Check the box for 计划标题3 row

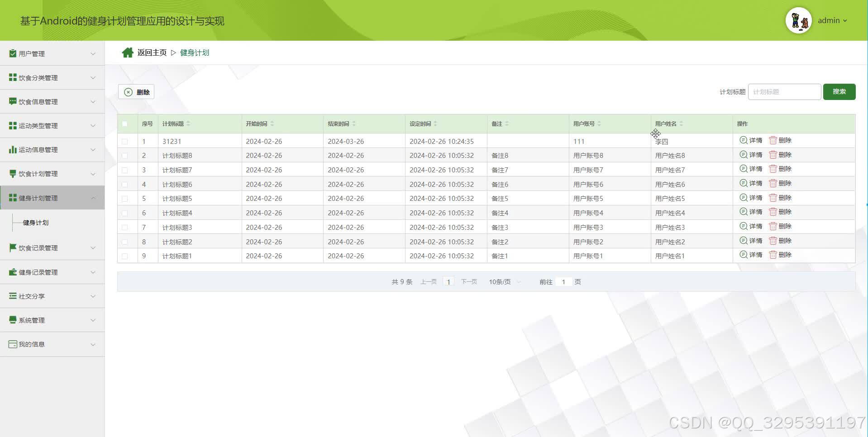(125, 228)
